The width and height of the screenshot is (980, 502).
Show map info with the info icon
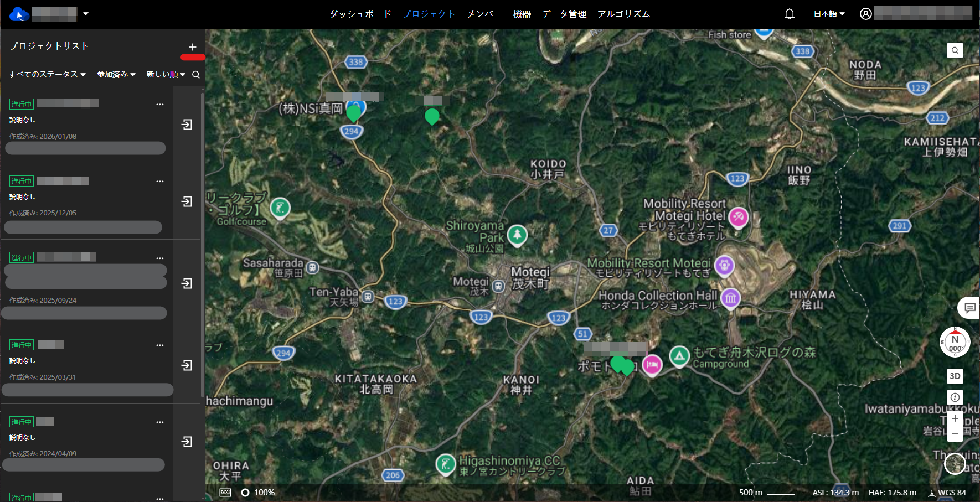[955, 397]
